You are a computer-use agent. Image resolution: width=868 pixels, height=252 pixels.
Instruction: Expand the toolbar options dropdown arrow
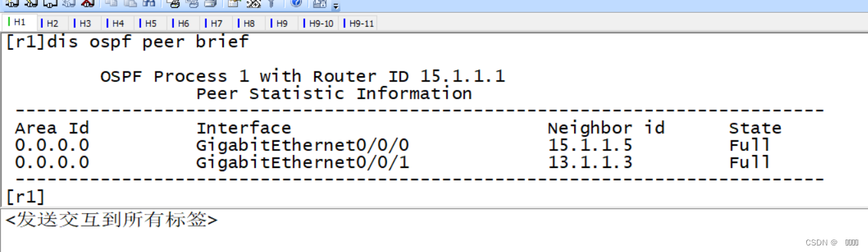(335, 6)
